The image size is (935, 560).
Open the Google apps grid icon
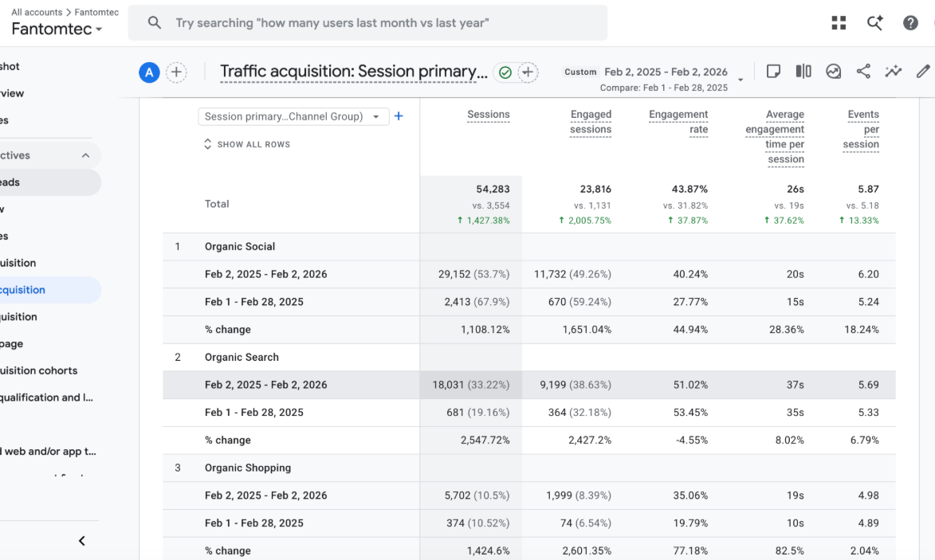pyautogui.click(x=839, y=22)
